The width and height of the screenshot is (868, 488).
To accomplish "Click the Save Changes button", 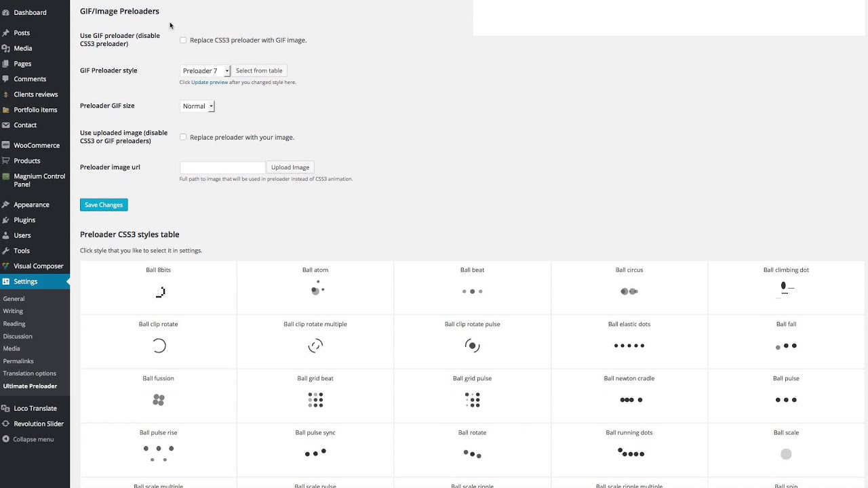I will [104, 205].
